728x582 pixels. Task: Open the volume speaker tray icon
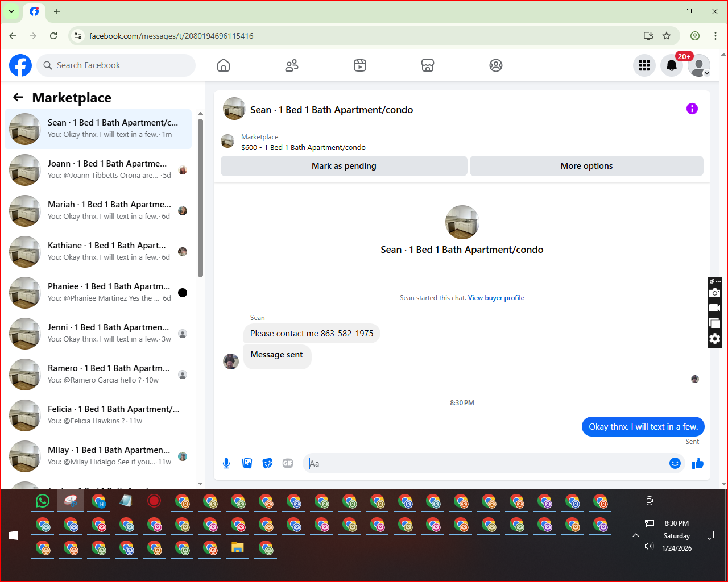click(x=649, y=546)
